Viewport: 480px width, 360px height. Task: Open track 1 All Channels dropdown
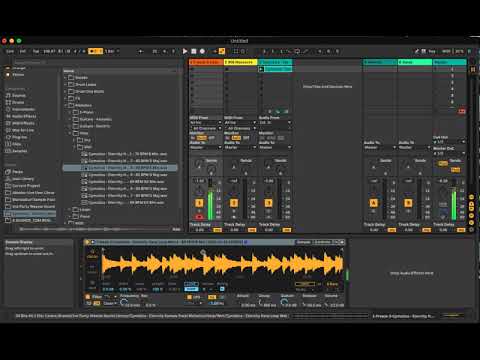point(206,128)
